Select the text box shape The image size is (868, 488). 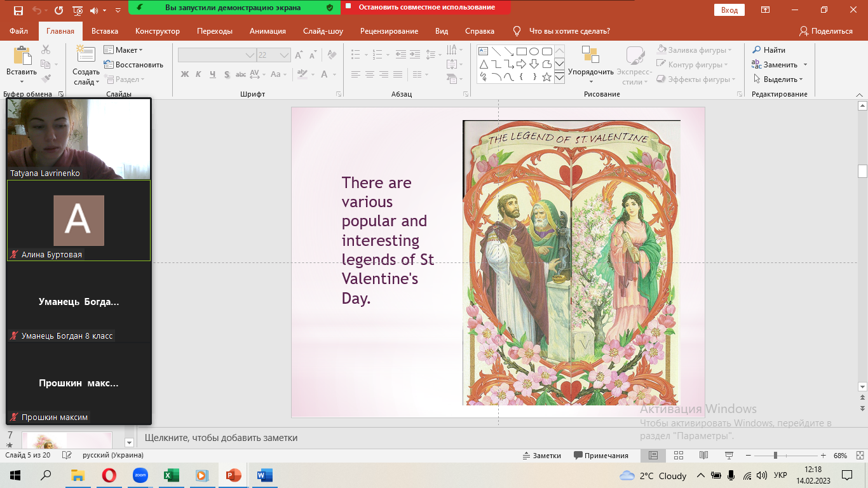[x=483, y=51]
